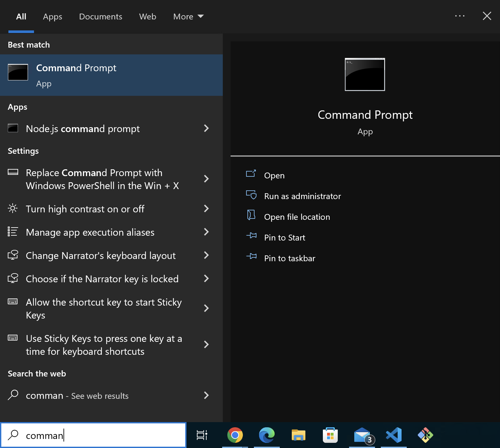This screenshot has width=500, height=448.
Task: Click inside the search input box
Action: click(x=93, y=435)
